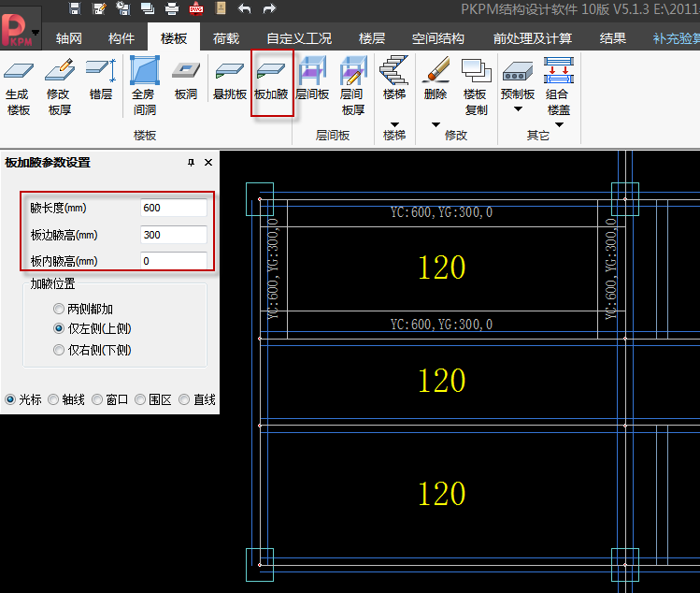Open the 荷载 ribbon tab

point(226,38)
